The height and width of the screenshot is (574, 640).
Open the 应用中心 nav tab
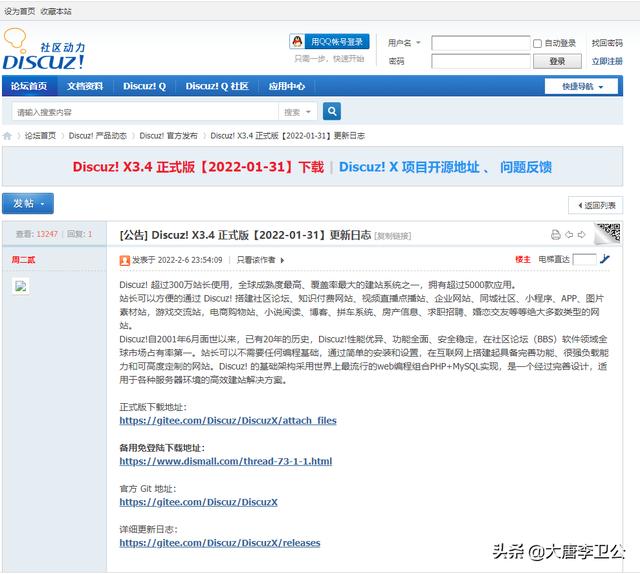pyautogui.click(x=287, y=87)
